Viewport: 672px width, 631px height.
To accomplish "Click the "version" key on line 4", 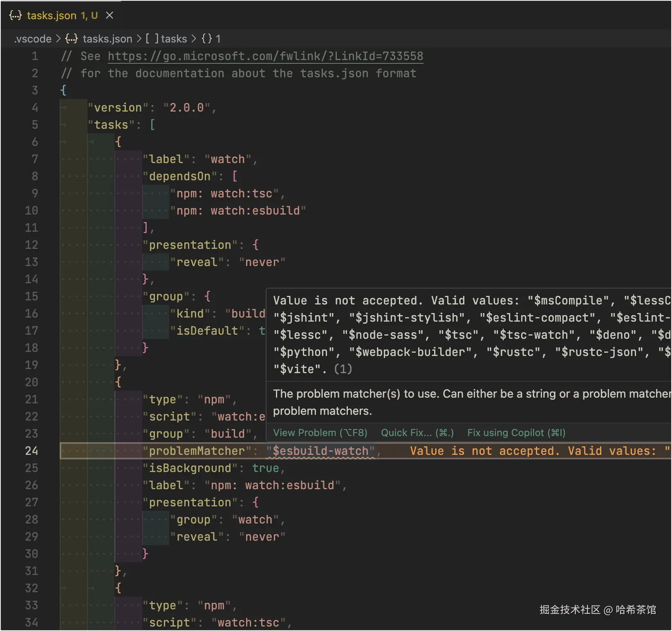I will [118, 107].
